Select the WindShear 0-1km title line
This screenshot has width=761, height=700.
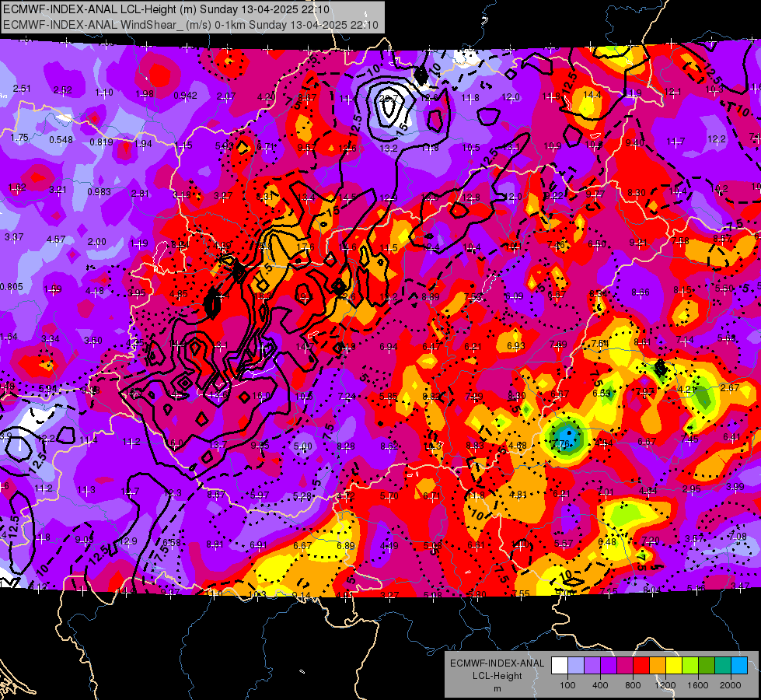pos(190,25)
